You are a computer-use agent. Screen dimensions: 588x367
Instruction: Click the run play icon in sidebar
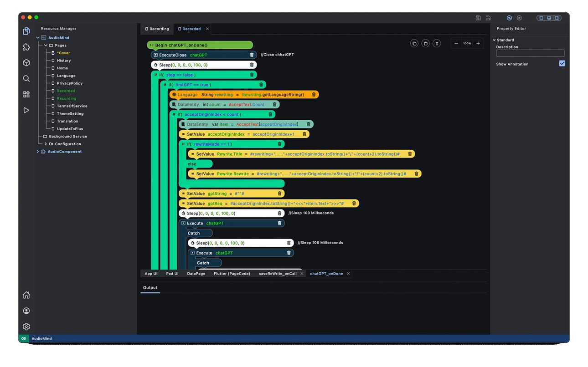click(26, 110)
